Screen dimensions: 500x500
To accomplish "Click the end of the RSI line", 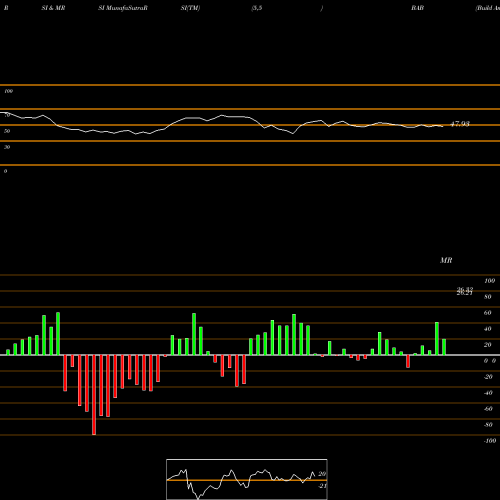I will [443, 126].
